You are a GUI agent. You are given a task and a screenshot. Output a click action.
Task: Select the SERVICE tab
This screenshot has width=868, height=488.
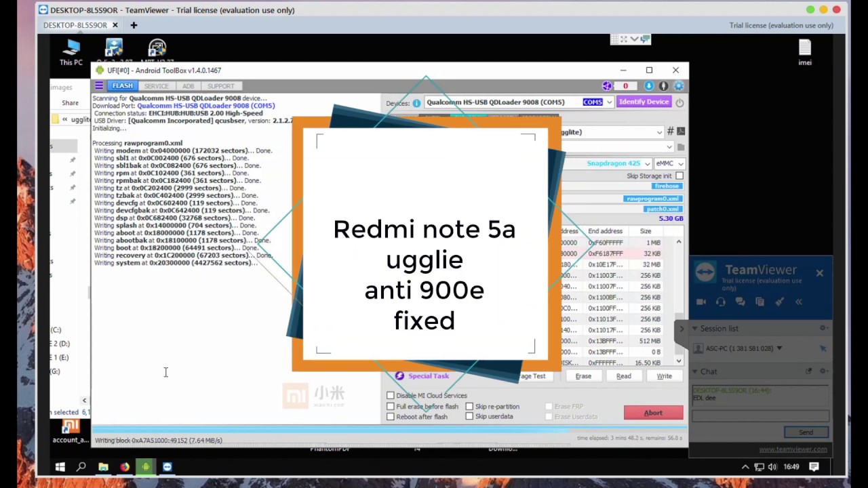(x=156, y=86)
